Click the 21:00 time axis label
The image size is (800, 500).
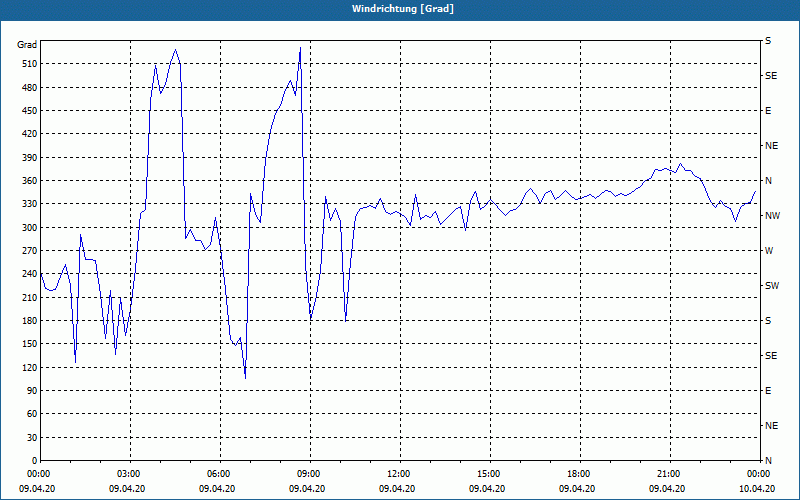(669, 473)
